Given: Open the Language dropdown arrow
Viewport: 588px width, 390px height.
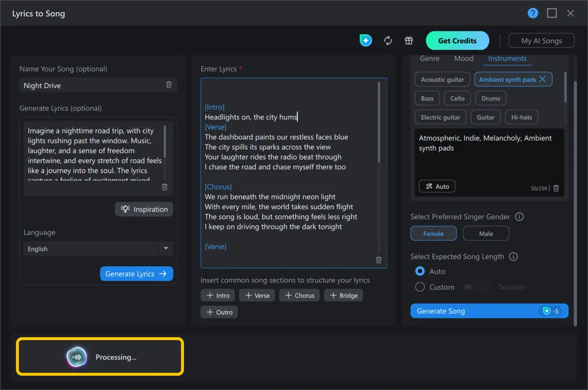Looking at the screenshot, I should click(x=166, y=248).
